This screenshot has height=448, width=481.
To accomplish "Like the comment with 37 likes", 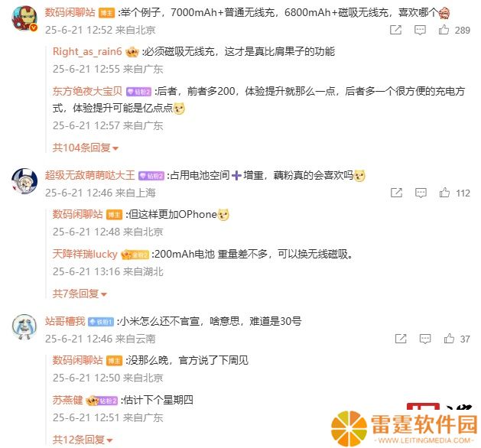I will click(449, 339).
